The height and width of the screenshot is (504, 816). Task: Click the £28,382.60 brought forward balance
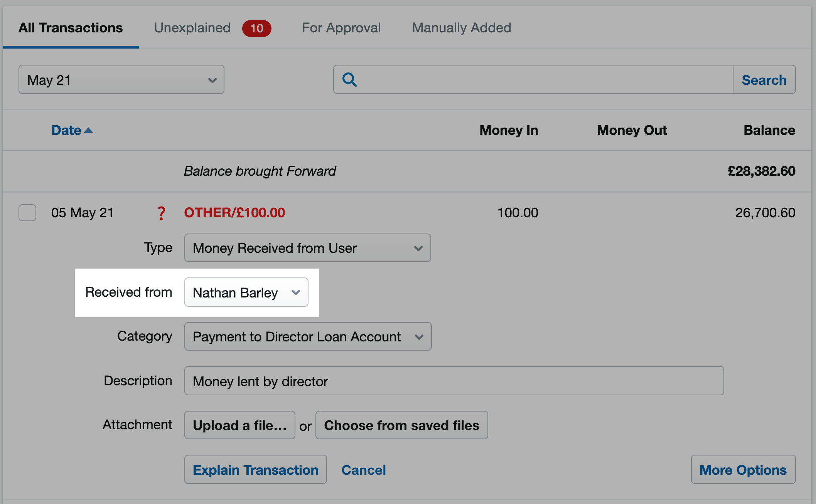761,171
